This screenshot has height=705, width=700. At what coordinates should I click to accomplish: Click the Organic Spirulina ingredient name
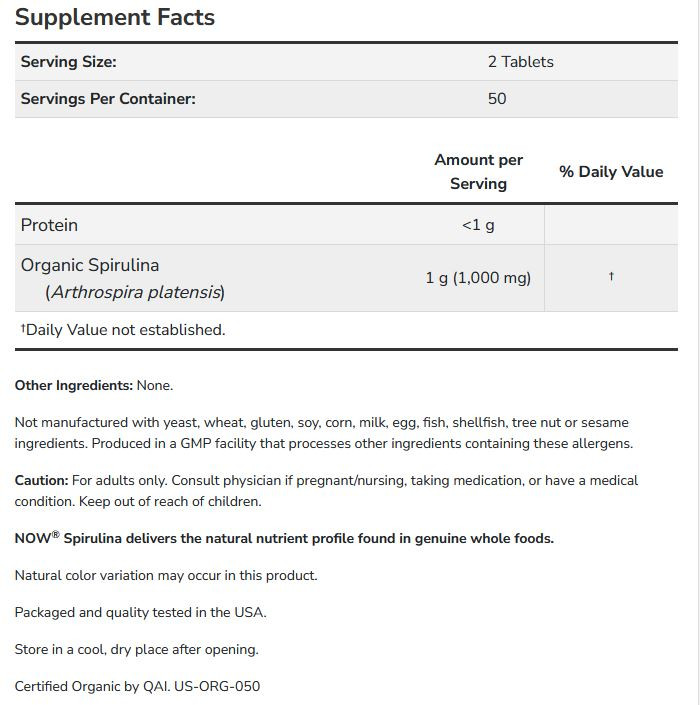90,265
